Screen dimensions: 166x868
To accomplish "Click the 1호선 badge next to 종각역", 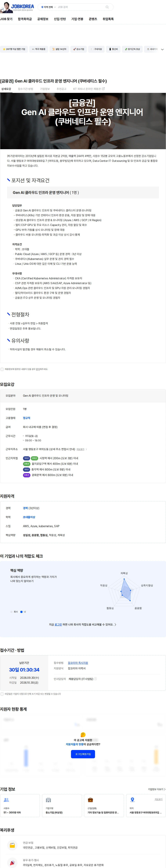I will pos(27,469).
